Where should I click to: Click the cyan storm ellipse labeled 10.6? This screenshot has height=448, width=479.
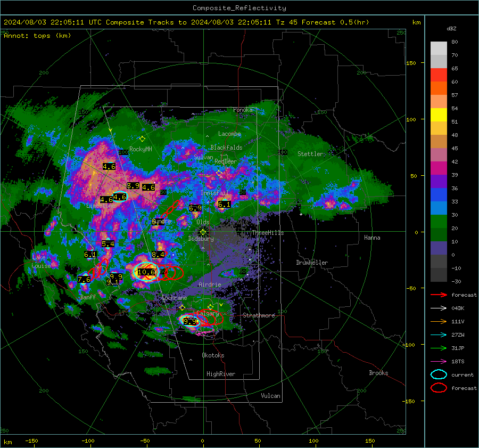[146, 272]
